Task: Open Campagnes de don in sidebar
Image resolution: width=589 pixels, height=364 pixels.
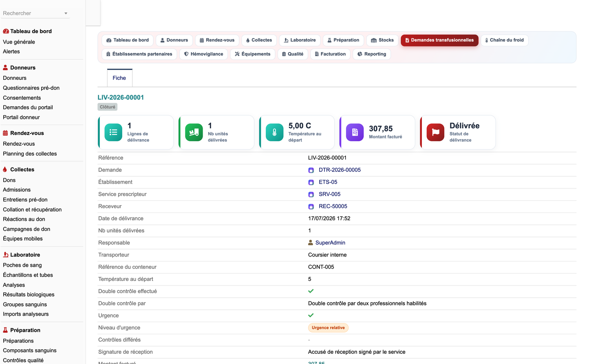Action: click(26, 229)
